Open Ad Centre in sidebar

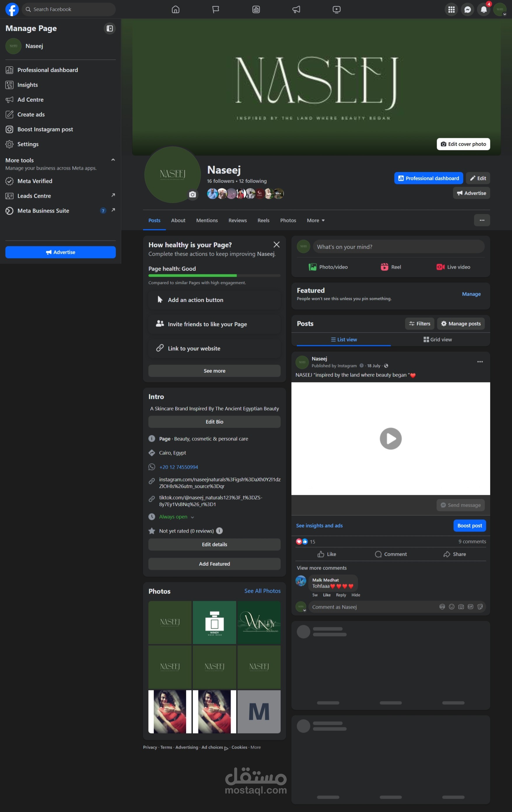61,100
